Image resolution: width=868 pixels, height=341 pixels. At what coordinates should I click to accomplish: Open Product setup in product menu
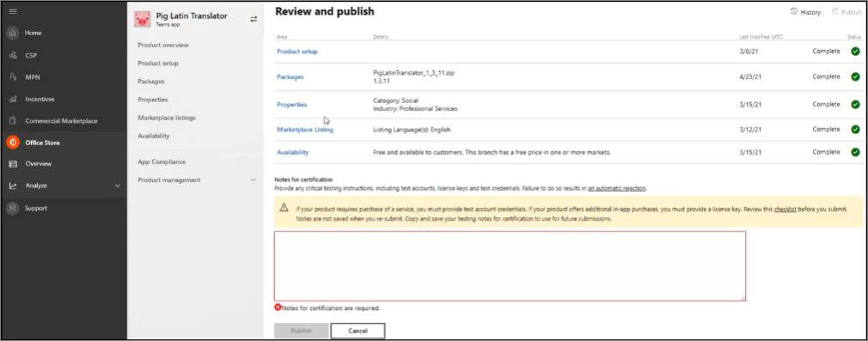(158, 63)
